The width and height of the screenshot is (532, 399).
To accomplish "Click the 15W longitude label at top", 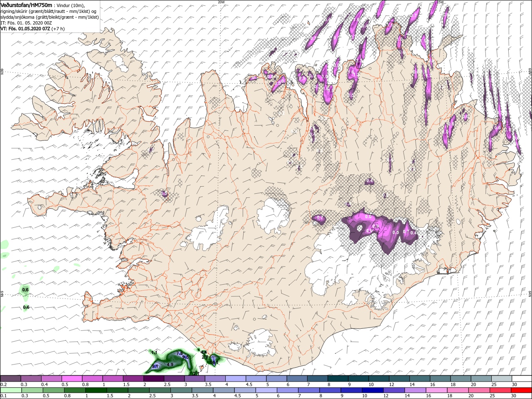I will [x=440, y=2].
